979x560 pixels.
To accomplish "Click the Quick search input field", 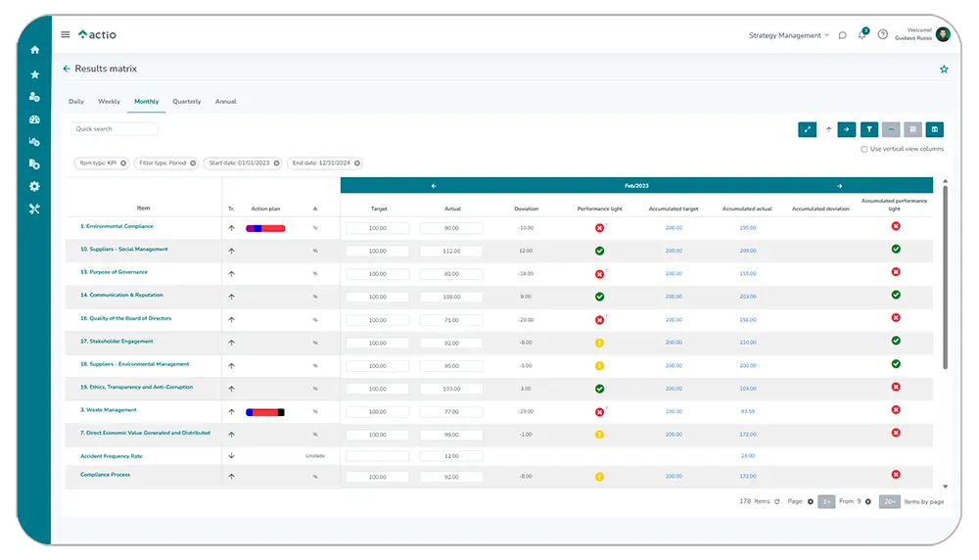I will [115, 129].
